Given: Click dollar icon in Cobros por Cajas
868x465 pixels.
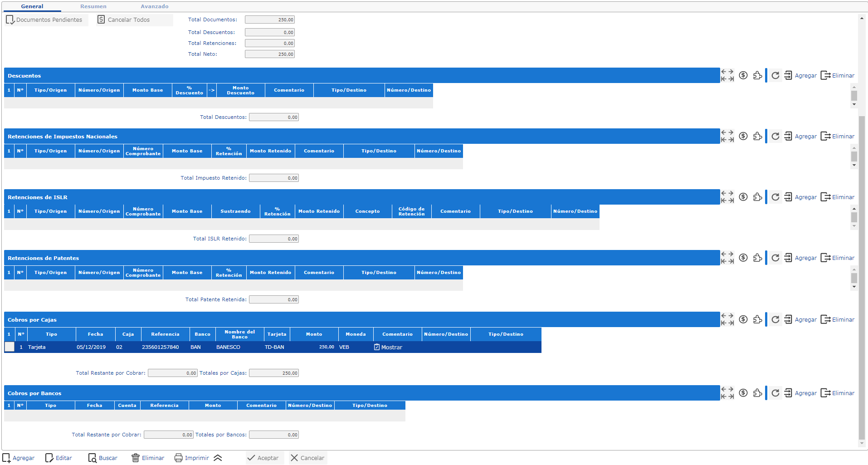Looking at the screenshot, I should (743, 319).
